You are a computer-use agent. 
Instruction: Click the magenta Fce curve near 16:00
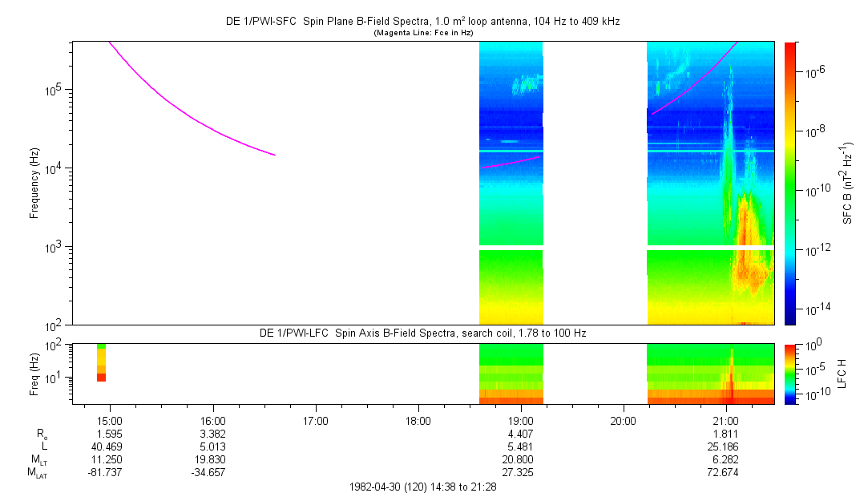pos(212,127)
